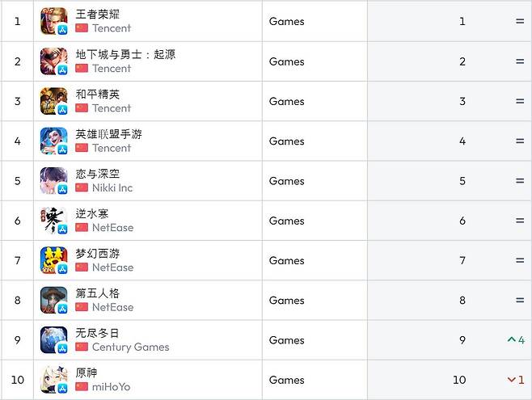Image resolution: width=532 pixels, height=400 pixels.
Task: Click NetEase under 梦幻西游
Action: pos(112,267)
